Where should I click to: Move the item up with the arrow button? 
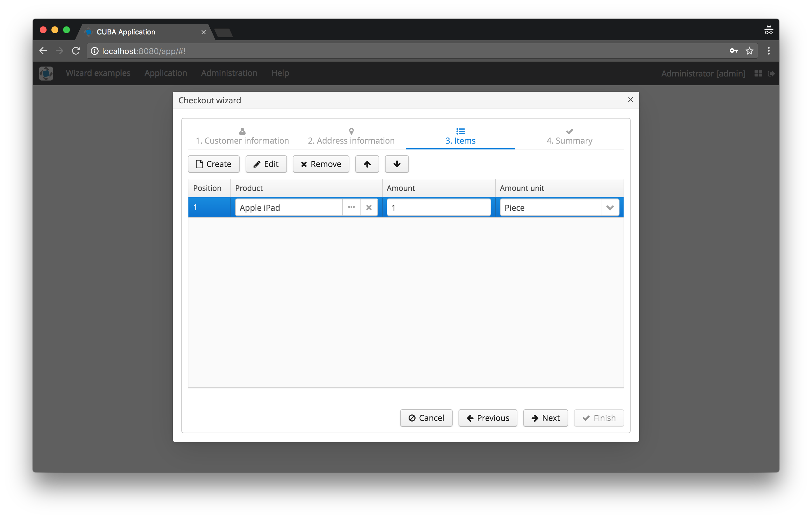click(x=367, y=164)
